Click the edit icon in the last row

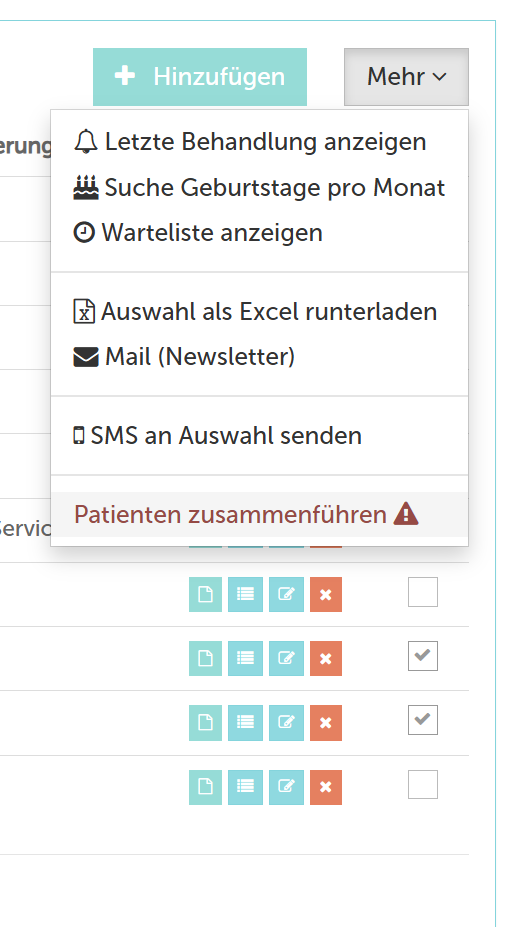pos(286,787)
